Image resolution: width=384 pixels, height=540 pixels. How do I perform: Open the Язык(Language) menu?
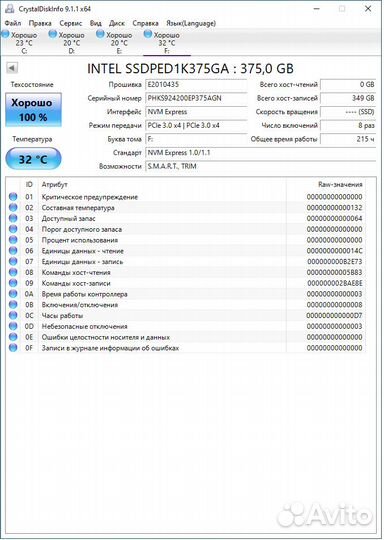pyautogui.click(x=191, y=23)
